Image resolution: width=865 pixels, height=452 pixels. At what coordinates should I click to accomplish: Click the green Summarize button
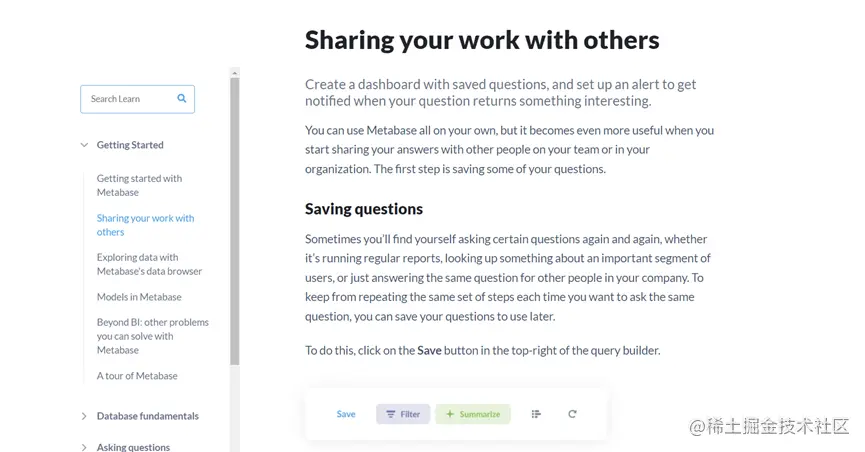click(472, 414)
